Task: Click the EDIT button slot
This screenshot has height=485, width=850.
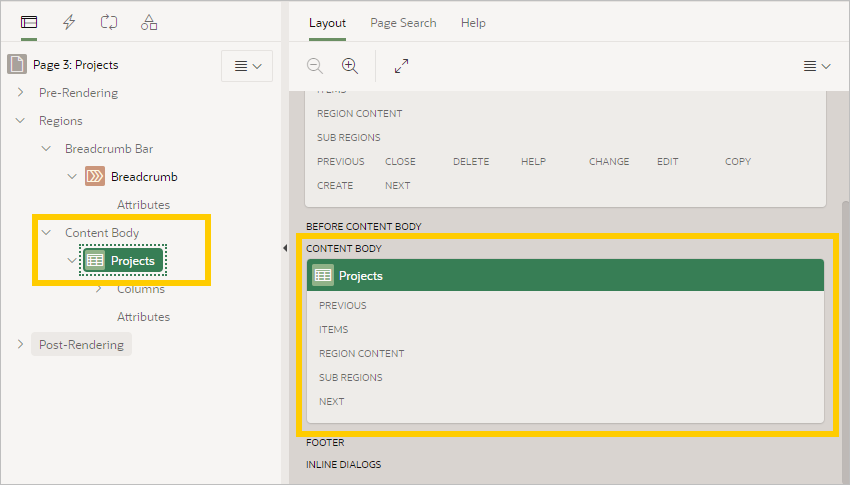Action: pyautogui.click(x=667, y=161)
